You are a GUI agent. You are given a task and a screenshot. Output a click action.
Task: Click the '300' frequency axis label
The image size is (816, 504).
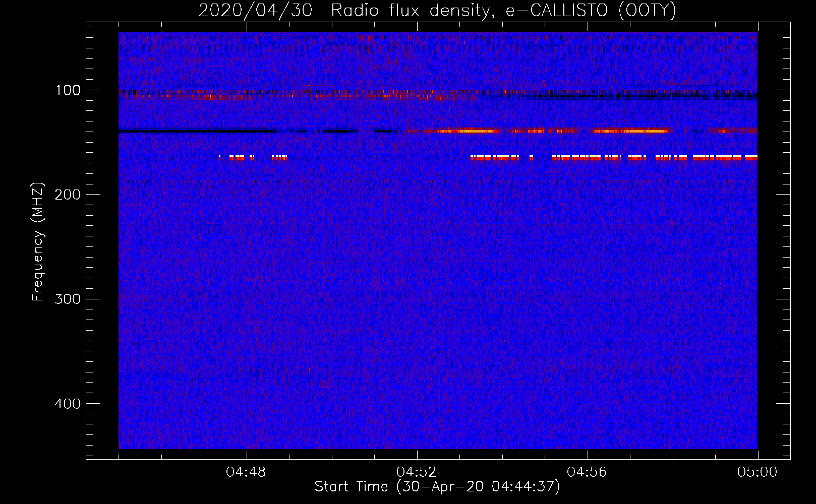[68, 299]
